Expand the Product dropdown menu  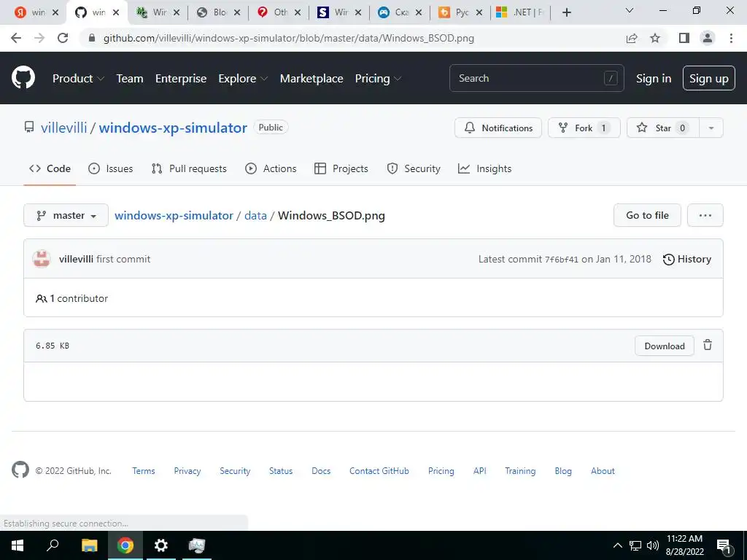pyautogui.click(x=78, y=79)
